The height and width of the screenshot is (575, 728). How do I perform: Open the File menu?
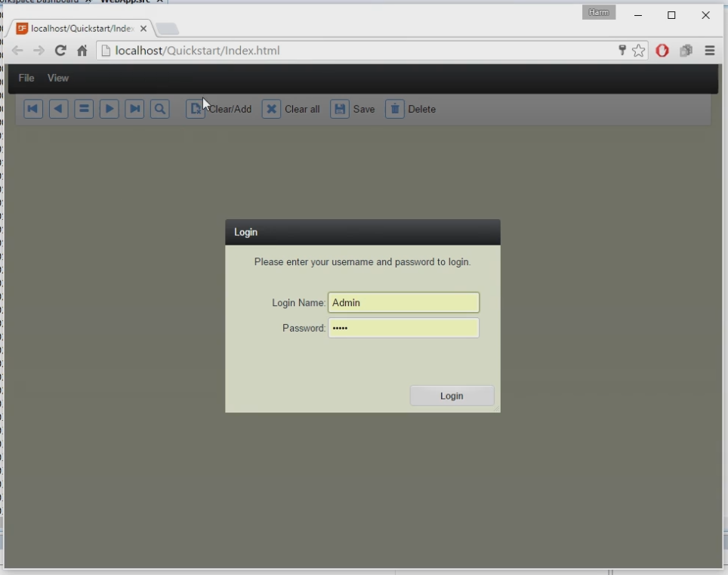pos(26,78)
